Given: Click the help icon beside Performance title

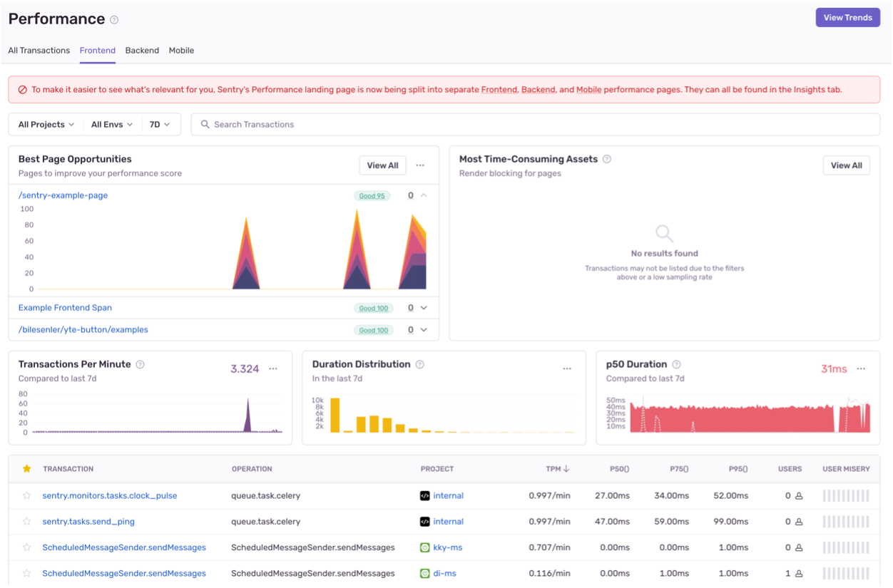Looking at the screenshot, I should 114,20.
